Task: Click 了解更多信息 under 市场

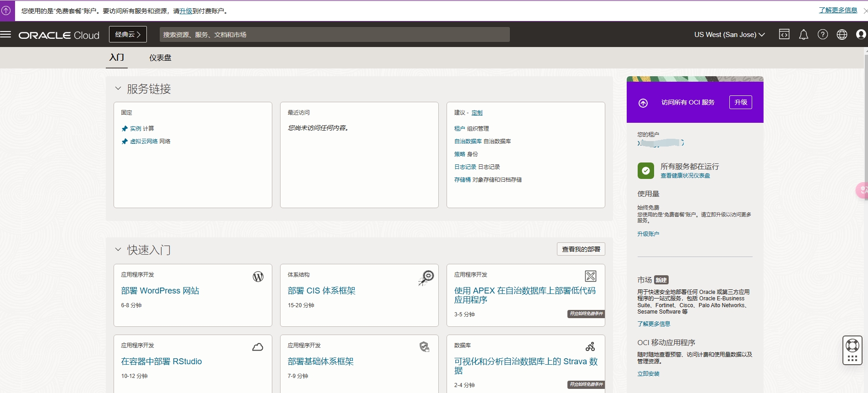Action: click(x=654, y=324)
